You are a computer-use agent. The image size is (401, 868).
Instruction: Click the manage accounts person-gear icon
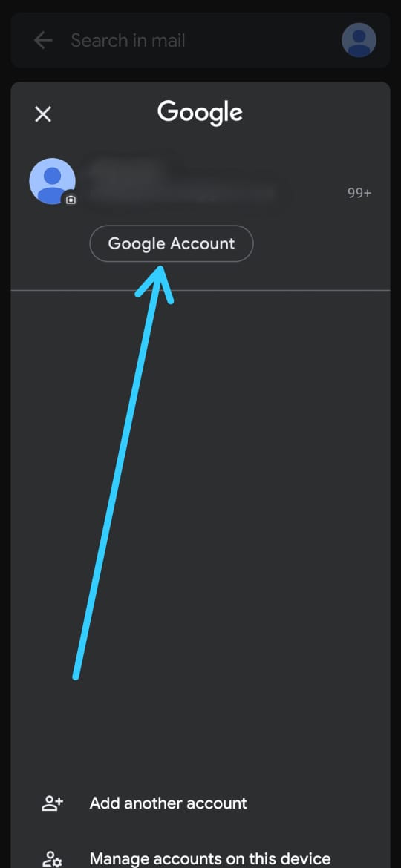point(53,858)
